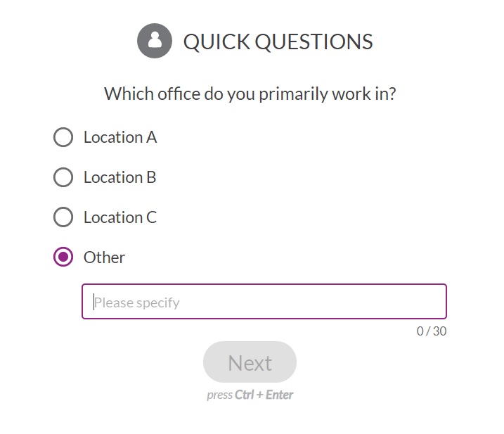Select the Location B radio button

click(63, 177)
